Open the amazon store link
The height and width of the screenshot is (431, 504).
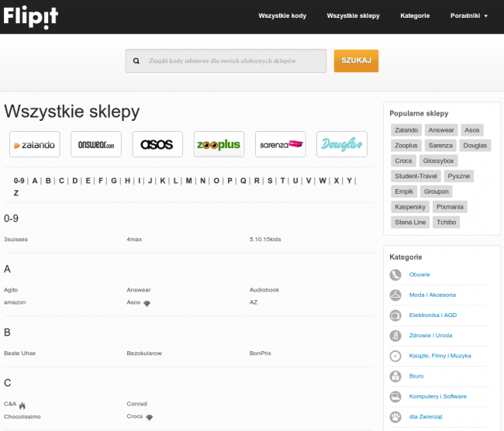[15, 302]
